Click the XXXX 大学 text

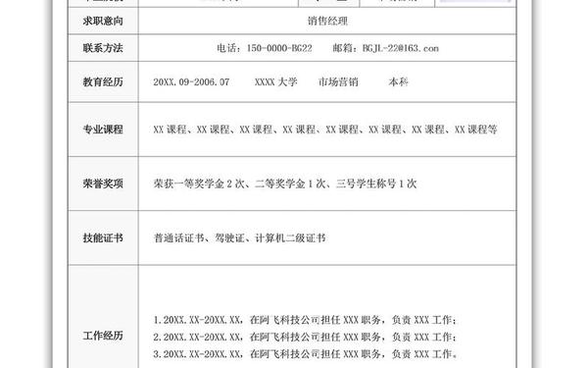(276, 81)
